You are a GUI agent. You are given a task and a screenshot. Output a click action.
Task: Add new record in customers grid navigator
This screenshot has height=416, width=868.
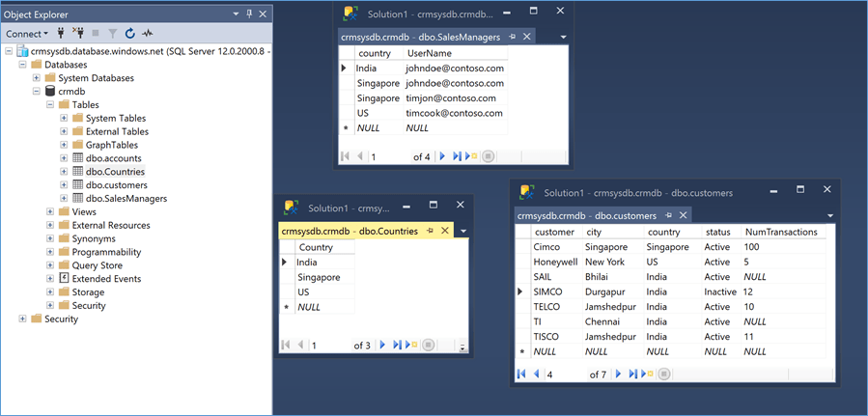pos(647,374)
